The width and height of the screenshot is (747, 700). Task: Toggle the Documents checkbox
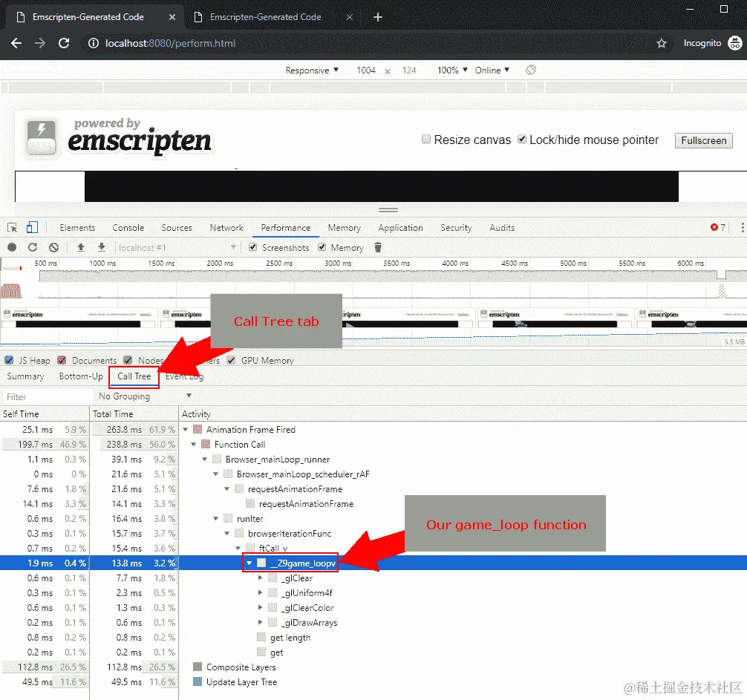(62, 360)
